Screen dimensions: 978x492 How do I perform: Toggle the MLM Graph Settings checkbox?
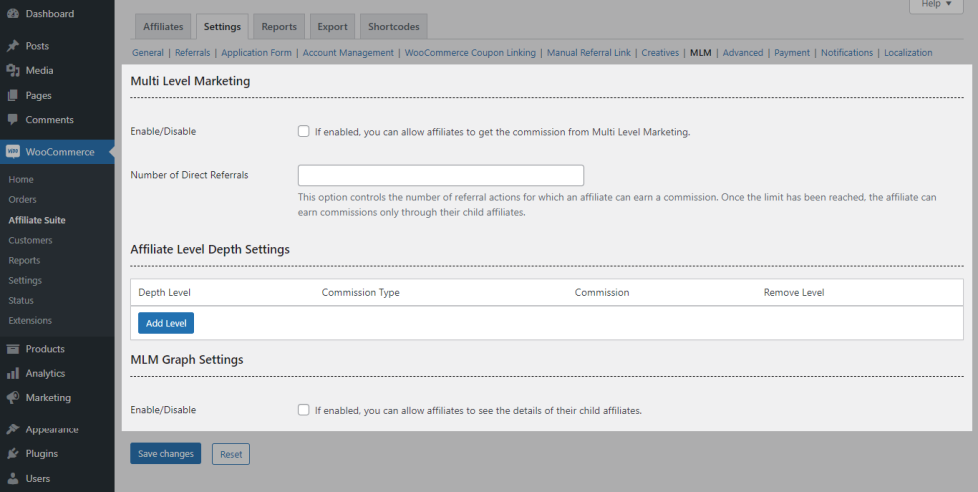click(x=303, y=410)
